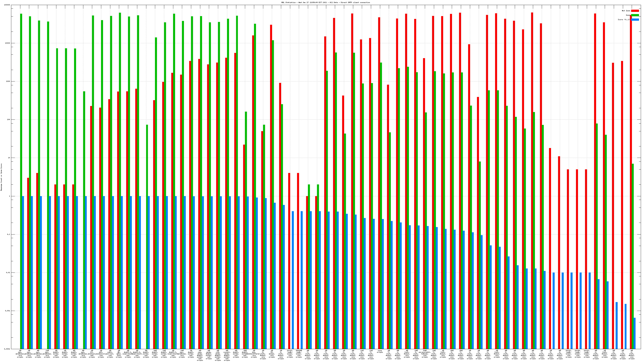Click the 1000 y-axis tick label

8,81
